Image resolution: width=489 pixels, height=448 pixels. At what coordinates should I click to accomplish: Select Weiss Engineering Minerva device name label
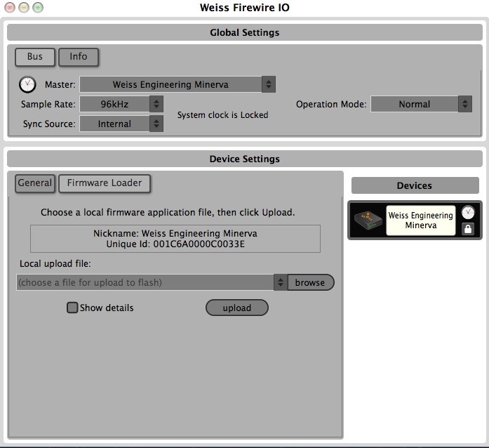coord(421,220)
